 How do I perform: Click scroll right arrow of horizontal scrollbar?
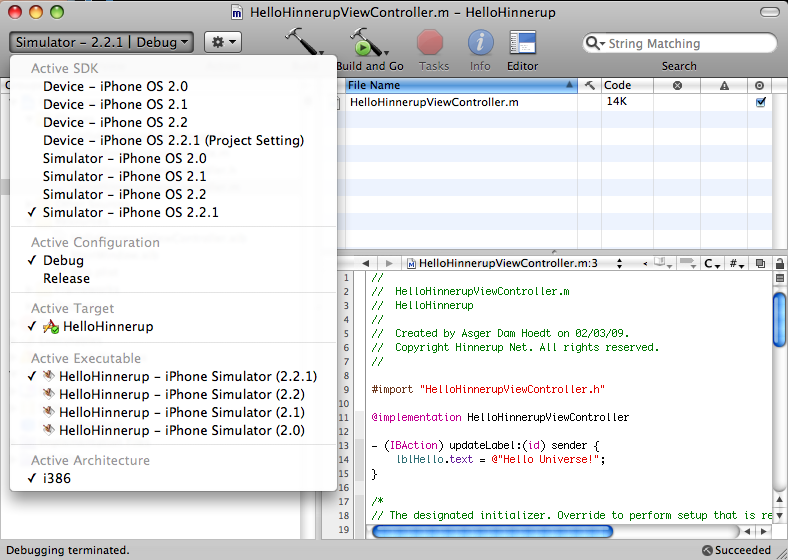pyautogui.click(x=763, y=531)
